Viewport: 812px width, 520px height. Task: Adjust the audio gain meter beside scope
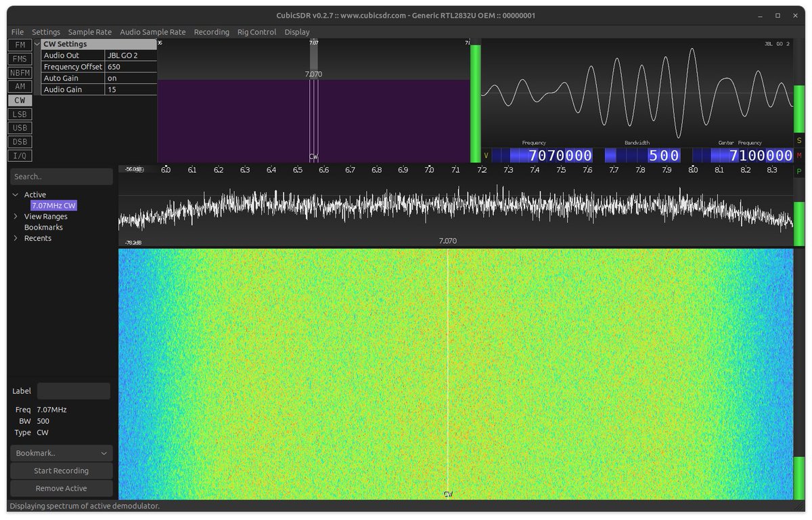799,86
